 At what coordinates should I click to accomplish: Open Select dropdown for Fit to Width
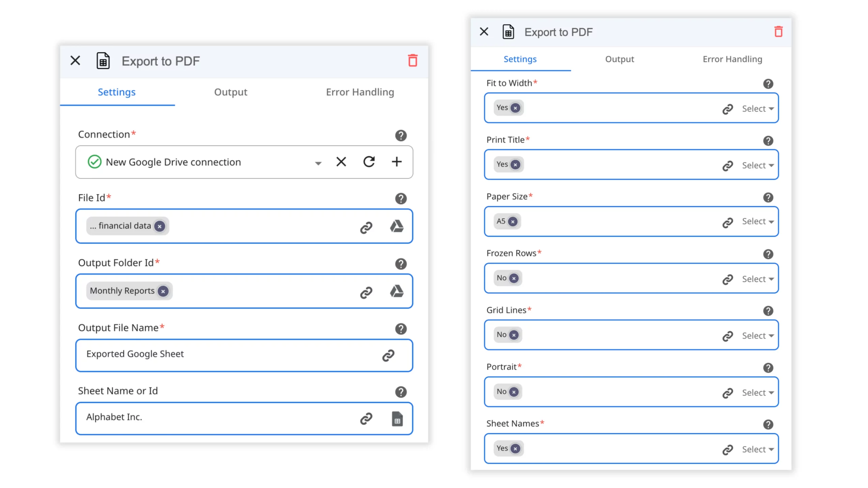(757, 109)
